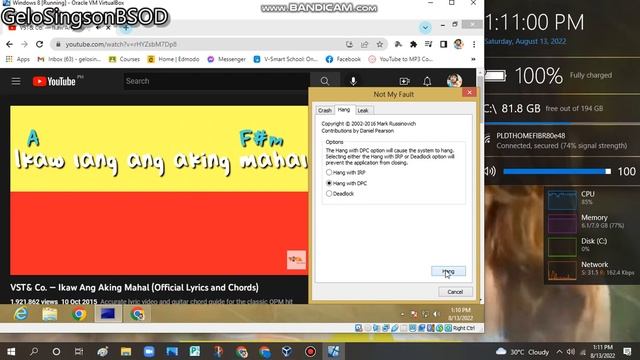
Task: Open the 30°C Cloudy weather widget
Action: click(x=522, y=351)
